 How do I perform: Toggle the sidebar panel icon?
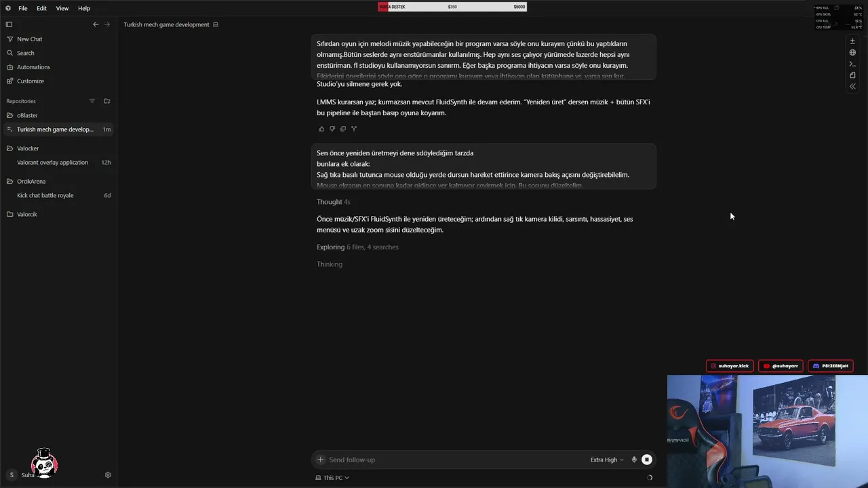pyautogui.click(x=9, y=24)
